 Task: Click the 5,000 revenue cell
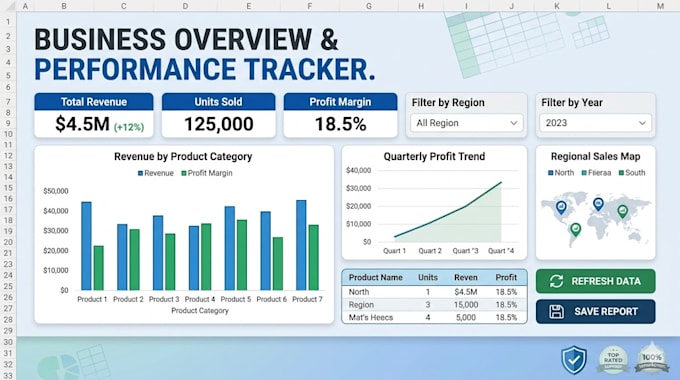466,317
